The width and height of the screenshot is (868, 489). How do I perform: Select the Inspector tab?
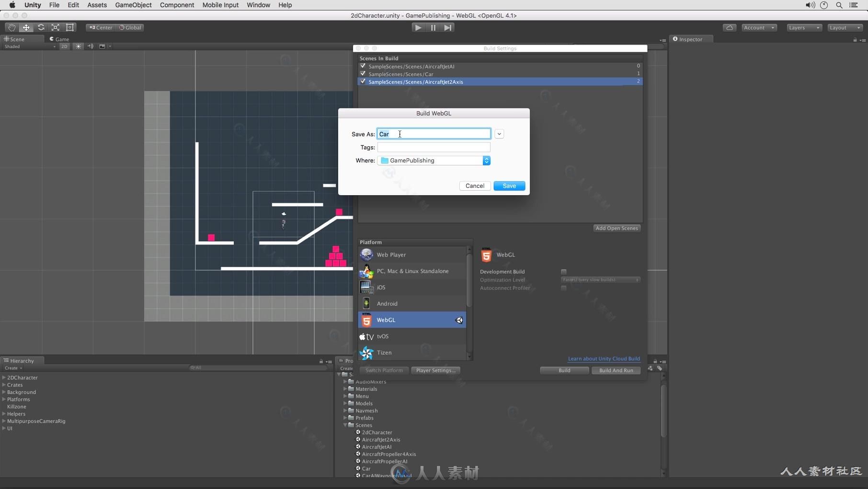(x=690, y=39)
